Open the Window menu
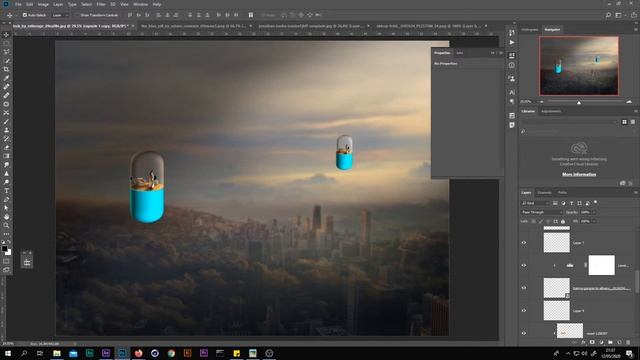 pos(140,4)
